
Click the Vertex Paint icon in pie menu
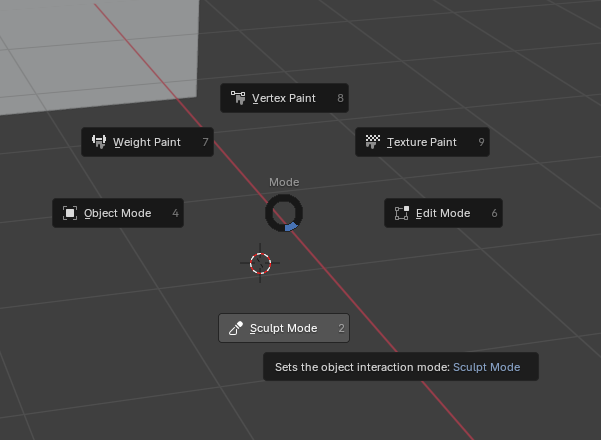coord(238,98)
